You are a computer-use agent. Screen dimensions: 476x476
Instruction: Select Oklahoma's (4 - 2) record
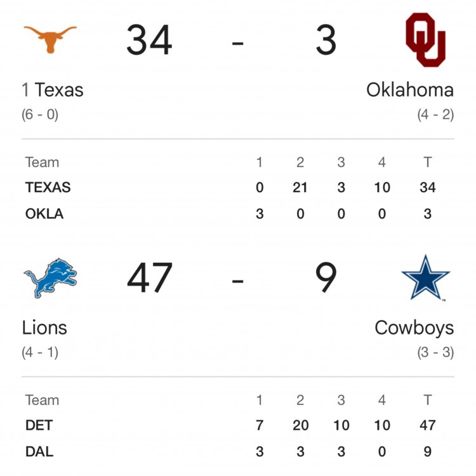click(x=435, y=115)
